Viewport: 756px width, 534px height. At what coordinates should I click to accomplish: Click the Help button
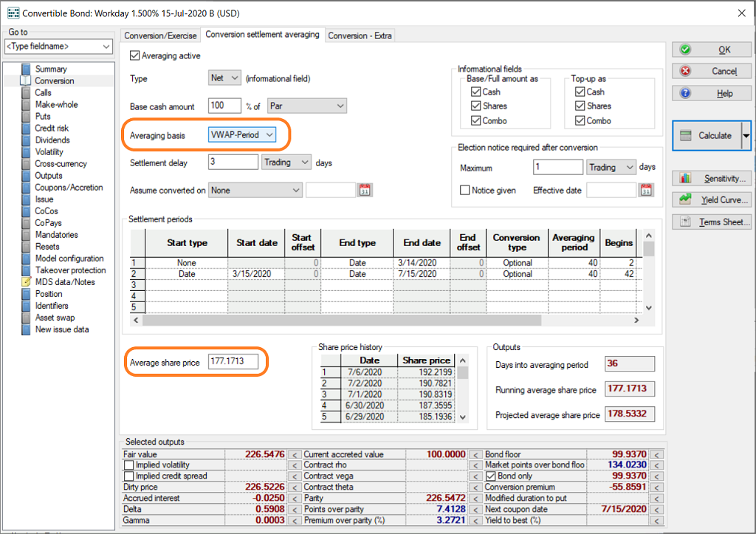[712, 93]
